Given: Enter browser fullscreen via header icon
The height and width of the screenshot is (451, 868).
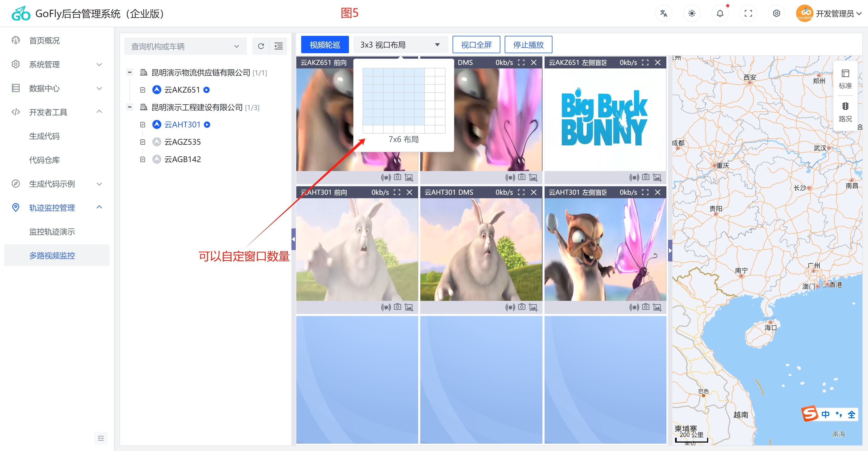Looking at the screenshot, I should pos(748,14).
